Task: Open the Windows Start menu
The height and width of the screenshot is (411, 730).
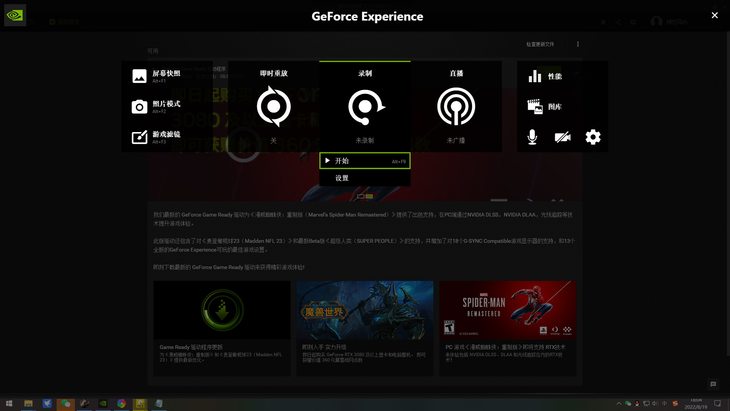Action: [x=9, y=404]
